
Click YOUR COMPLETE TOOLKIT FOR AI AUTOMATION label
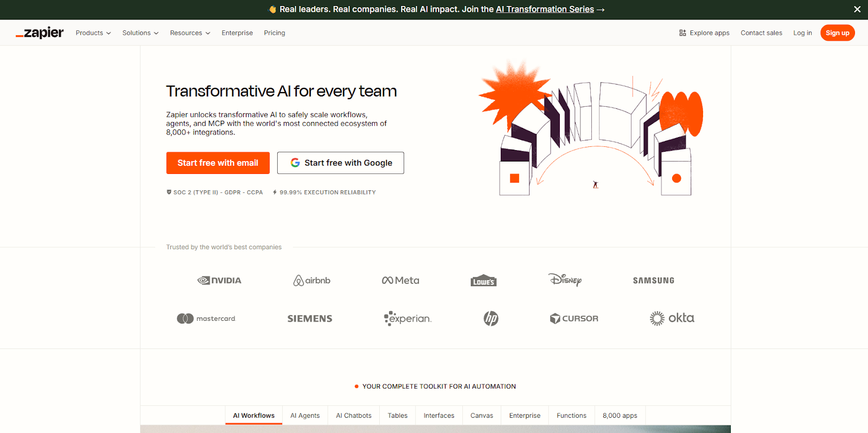coord(439,386)
